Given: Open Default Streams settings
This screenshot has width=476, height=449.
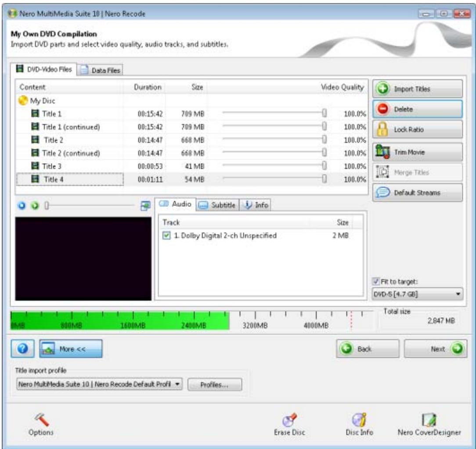Looking at the screenshot, I should 418,192.
